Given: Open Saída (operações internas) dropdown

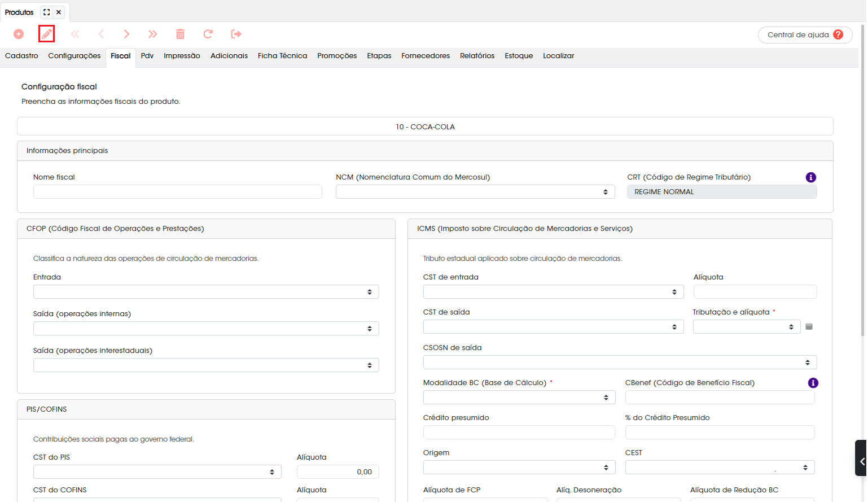Looking at the screenshot, I should click(x=206, y=329).
